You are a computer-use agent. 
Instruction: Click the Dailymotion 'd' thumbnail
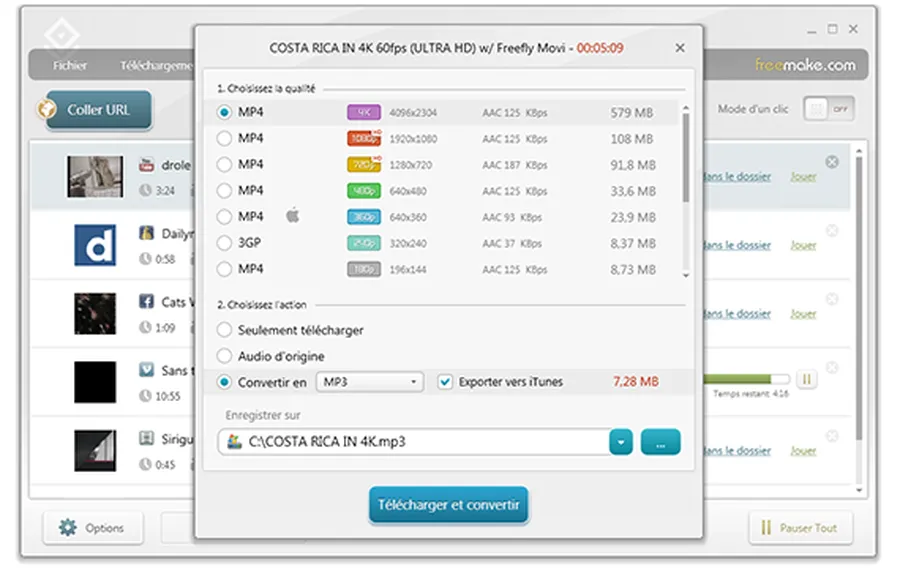pyautogui.click(x=95, y=246)
